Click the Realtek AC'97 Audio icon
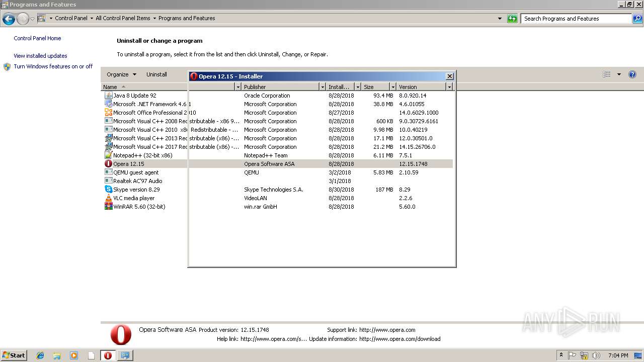 coord(108,181)
